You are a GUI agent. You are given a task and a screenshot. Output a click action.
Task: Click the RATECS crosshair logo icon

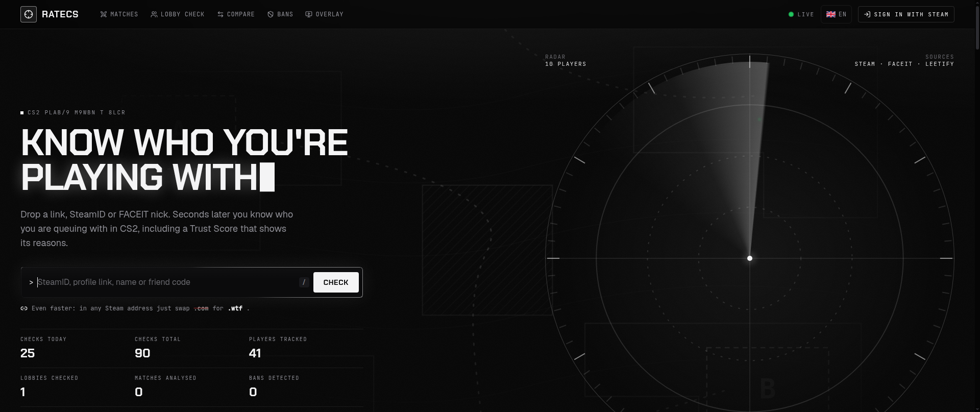click(29, 14)
